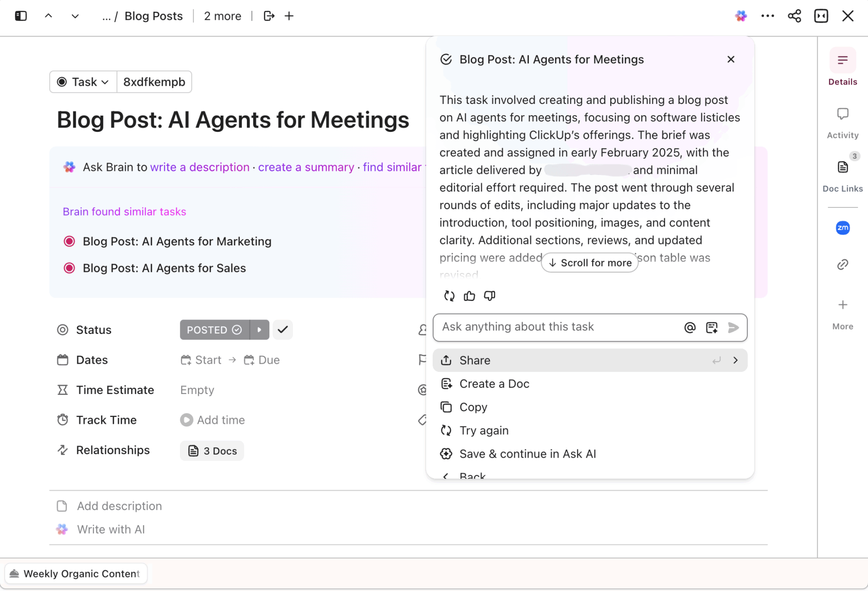Give thumbs down on the AI summary
The image size is (868, 591).
tap(489, 295)
